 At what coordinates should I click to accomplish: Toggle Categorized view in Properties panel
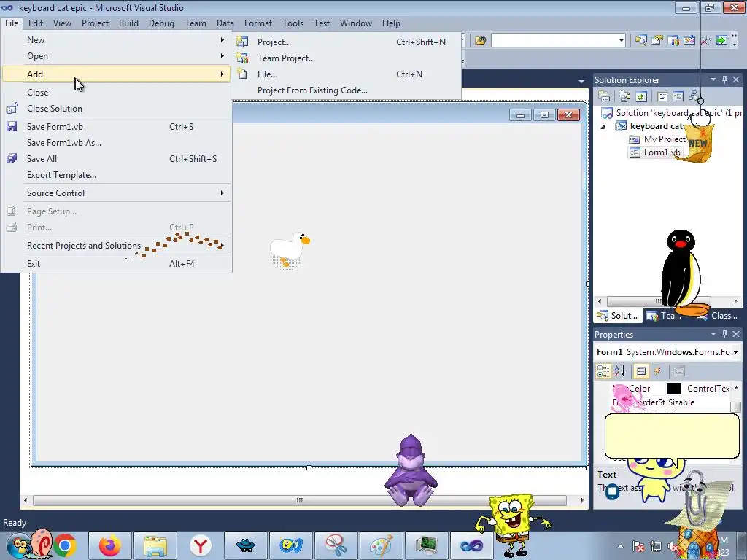(603, 371)
